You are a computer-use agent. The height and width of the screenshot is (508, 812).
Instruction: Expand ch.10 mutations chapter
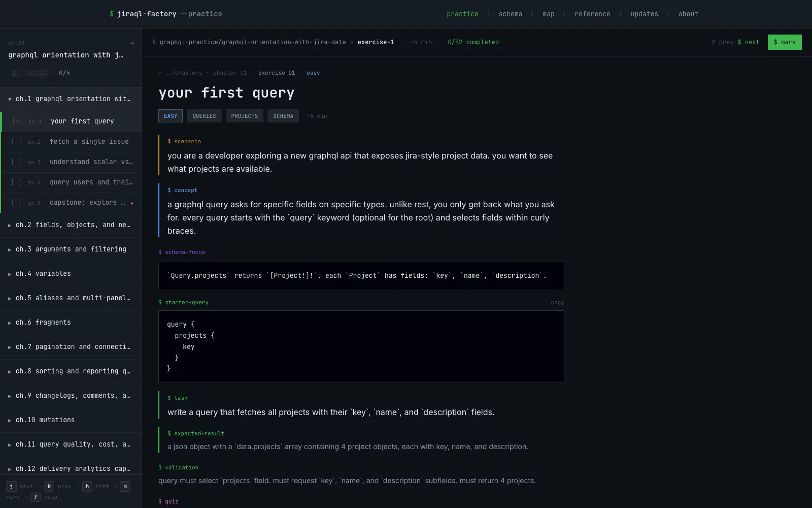[71, 420]
